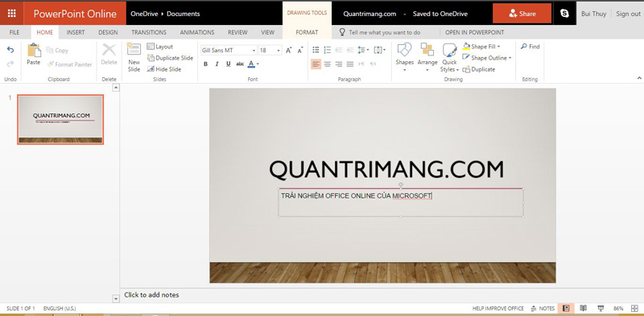Click the slide panel scroll-down arrow
644x316 pixels.
click(116, 299)
